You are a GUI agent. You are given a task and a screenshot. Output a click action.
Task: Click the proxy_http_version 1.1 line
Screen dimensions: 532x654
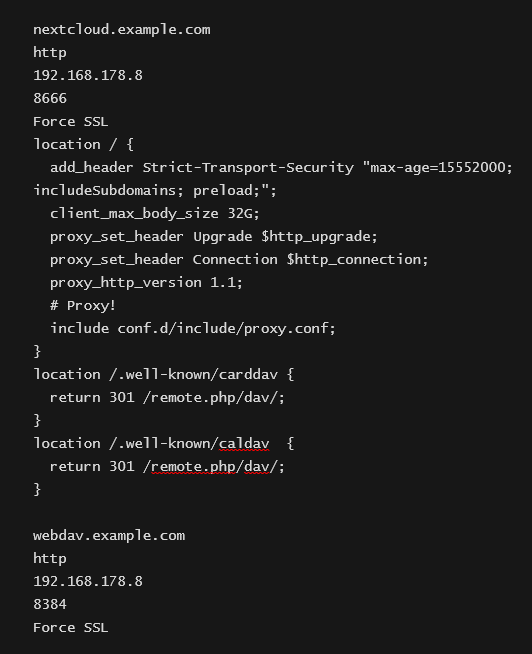[x=146, y=283]
